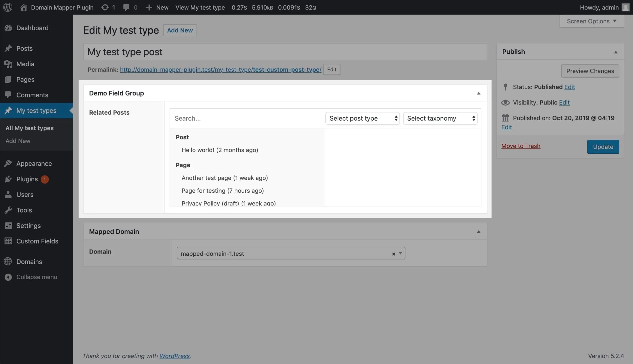Toggle the Mapped Domain panel arrow

click(478, 232)
